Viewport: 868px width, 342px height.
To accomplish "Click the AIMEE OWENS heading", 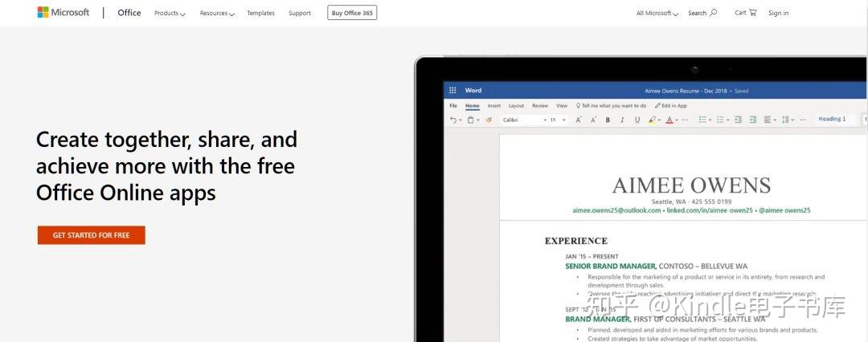I will click(x=691, y=185).
